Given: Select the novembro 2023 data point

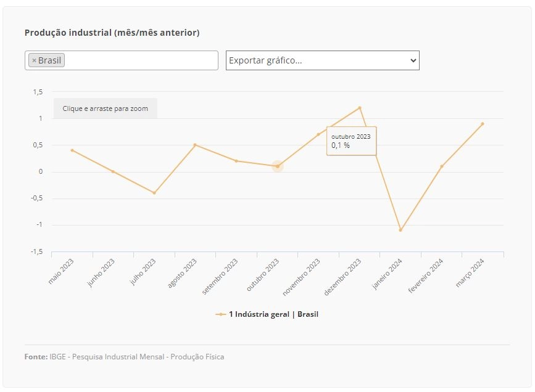Looking at the screenshot, I should 318,134.
